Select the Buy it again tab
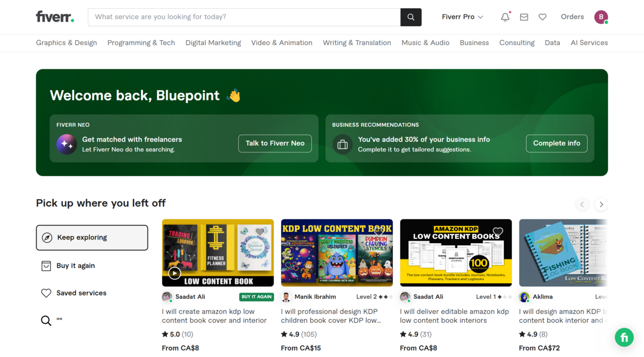Viewport: 644px width, 357px height. (x=92, y=266)
